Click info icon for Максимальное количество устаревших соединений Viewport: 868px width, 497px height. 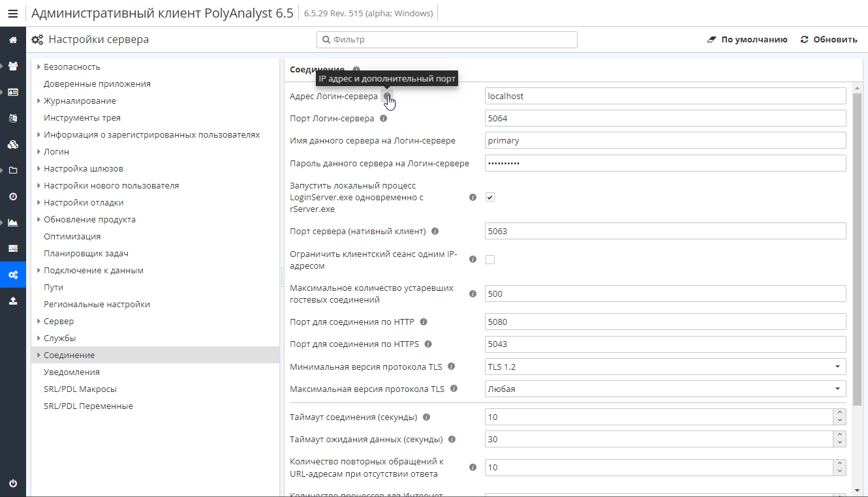coord(473,294)
